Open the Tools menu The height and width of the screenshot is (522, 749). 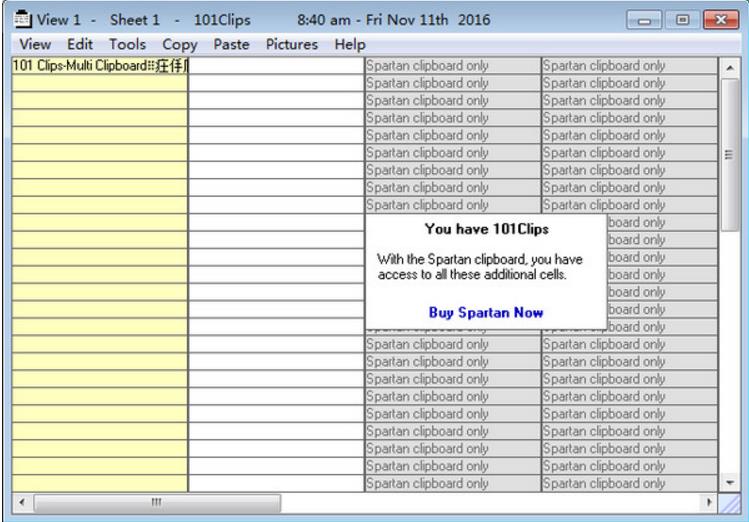pos(128,44)
